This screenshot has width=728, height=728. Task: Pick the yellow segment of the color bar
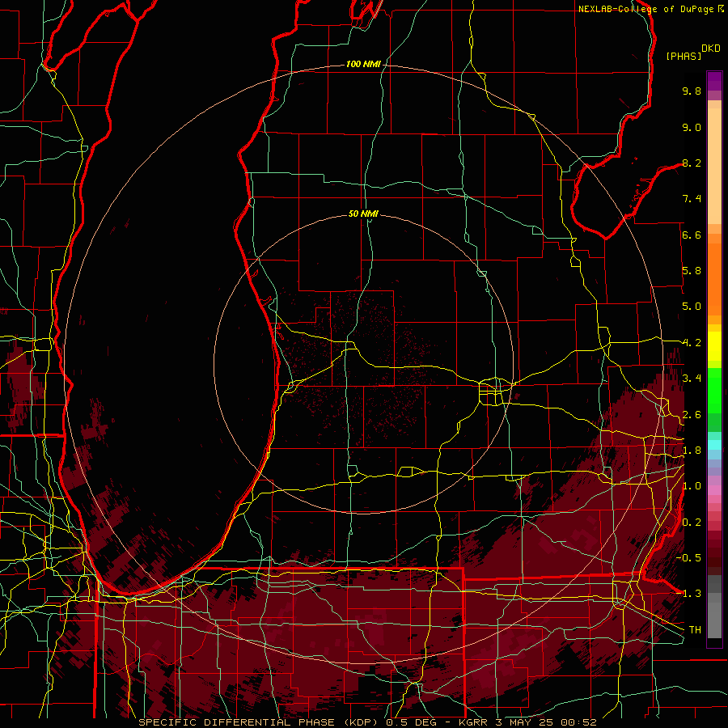tap(714, 346)
